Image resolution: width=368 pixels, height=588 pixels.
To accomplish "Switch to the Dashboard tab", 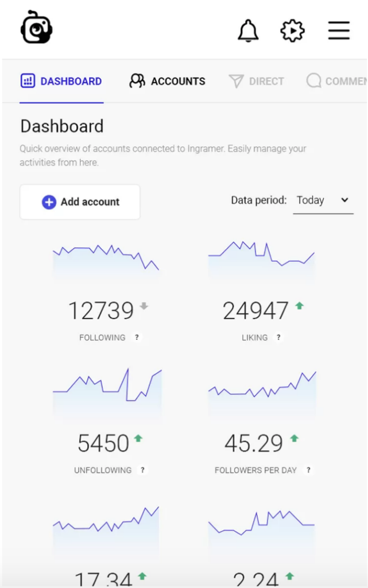I will [x=61, y=82].
